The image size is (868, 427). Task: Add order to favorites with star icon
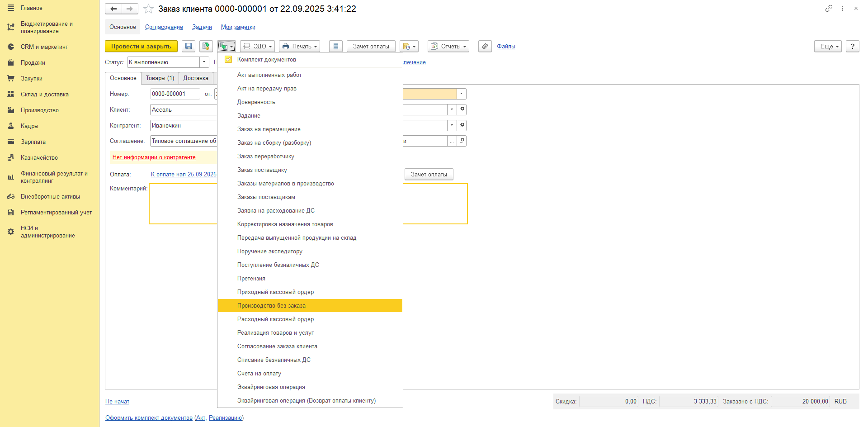pyautogui.click(x=148, y=9)
